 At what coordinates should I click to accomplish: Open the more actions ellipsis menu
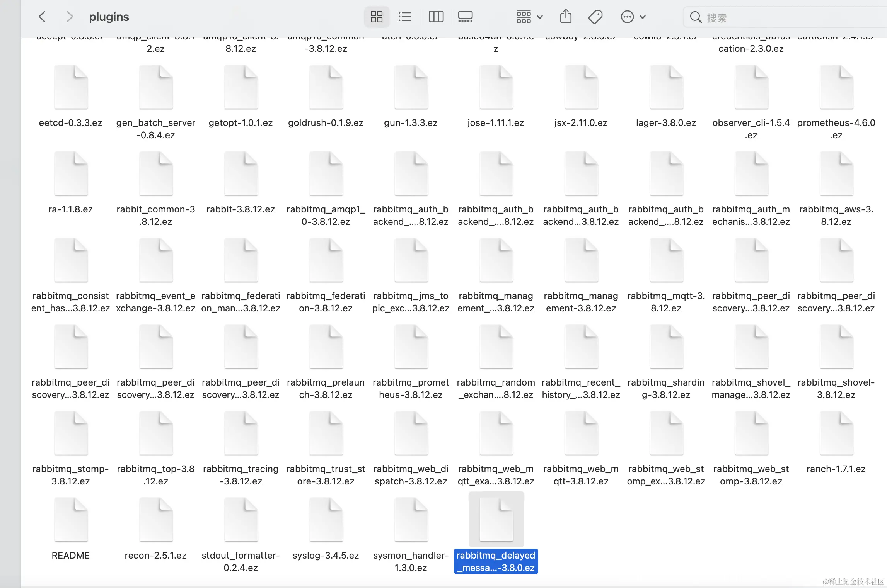point(627,17)
